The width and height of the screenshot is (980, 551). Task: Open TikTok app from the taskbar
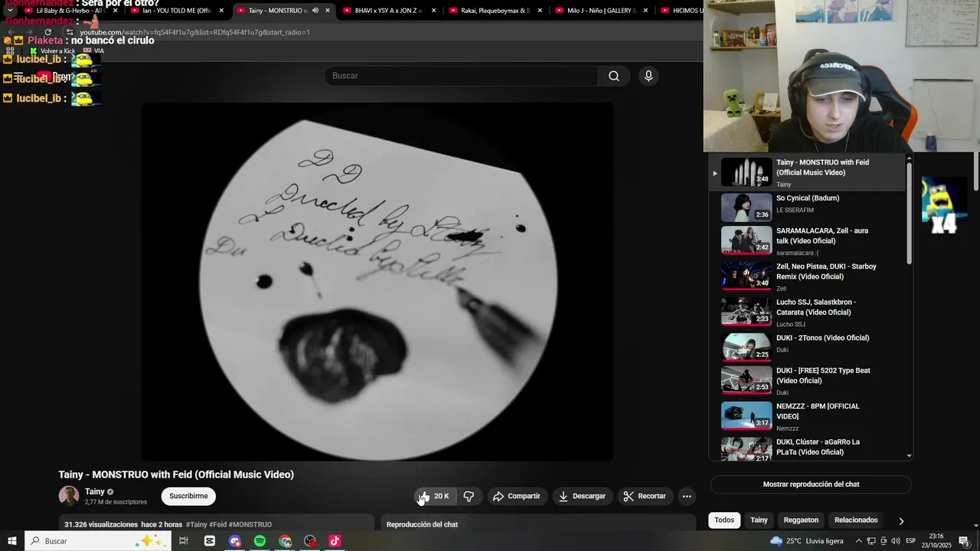(335, 541)
